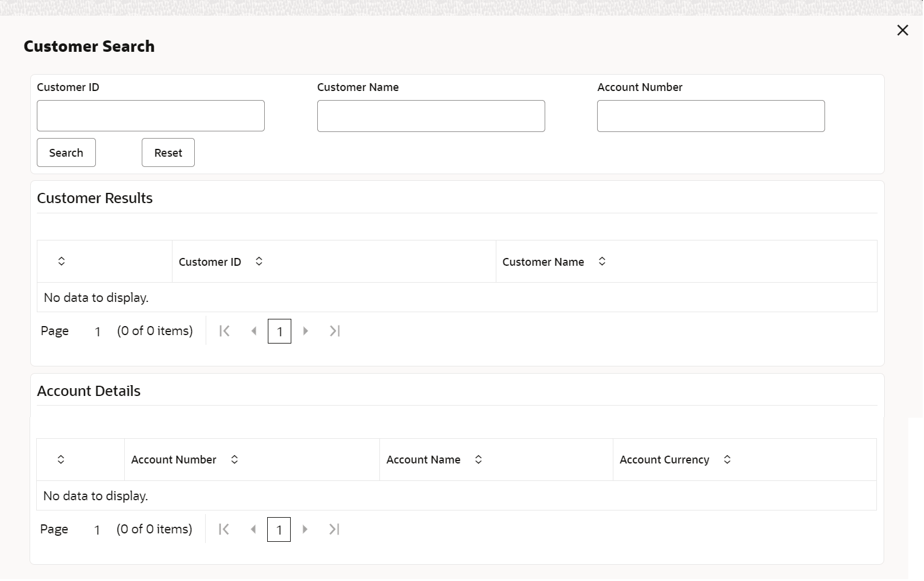
Task: Click page number box in Account Details
Action: coord(279,530)
